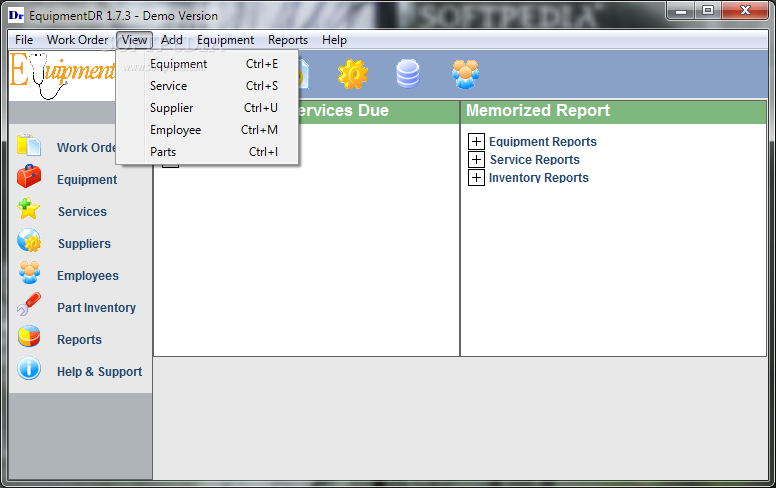
Task: Choose Parts from the View menu
Action: point(207,152)
